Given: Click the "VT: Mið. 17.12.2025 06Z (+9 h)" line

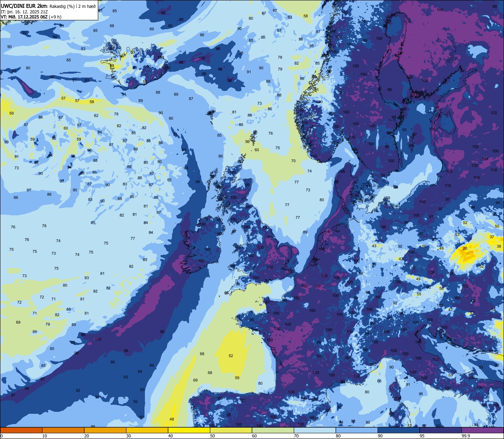Looking at the screenshot, I should point(31,17).
